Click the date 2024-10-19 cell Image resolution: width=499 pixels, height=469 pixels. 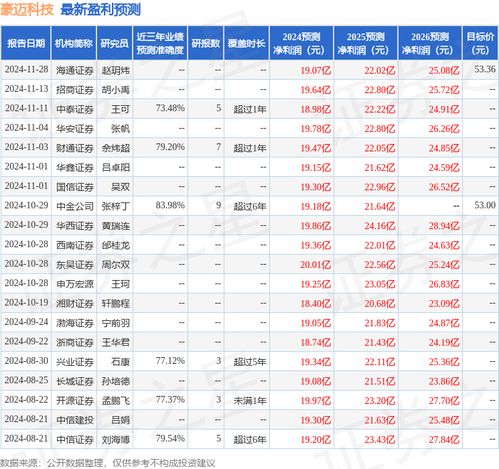pos(26,302)
